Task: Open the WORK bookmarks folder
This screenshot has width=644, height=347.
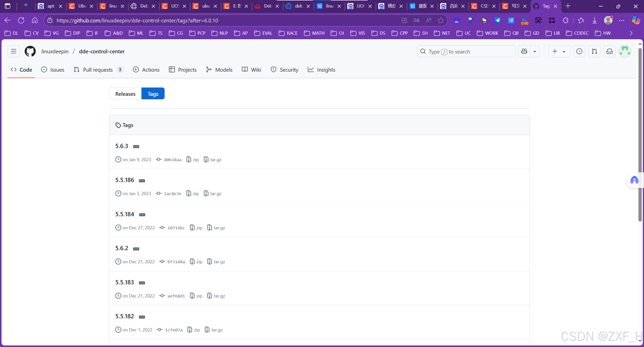Action: click(487, 33)
